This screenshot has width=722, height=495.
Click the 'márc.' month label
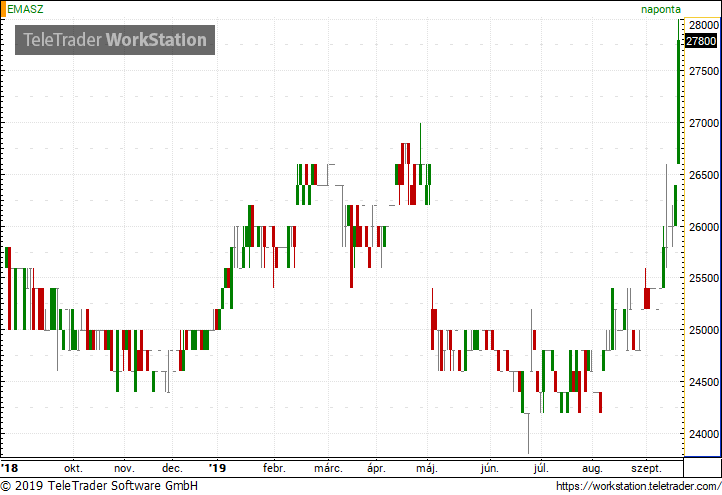pos(328,469)
